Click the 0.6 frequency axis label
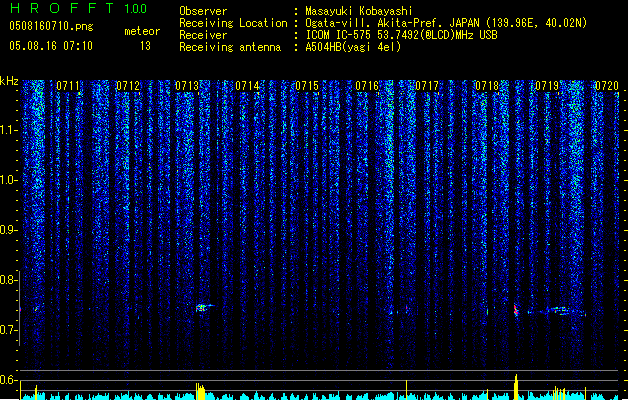Screen dimensions: 629x400 [x=8, y=380]
